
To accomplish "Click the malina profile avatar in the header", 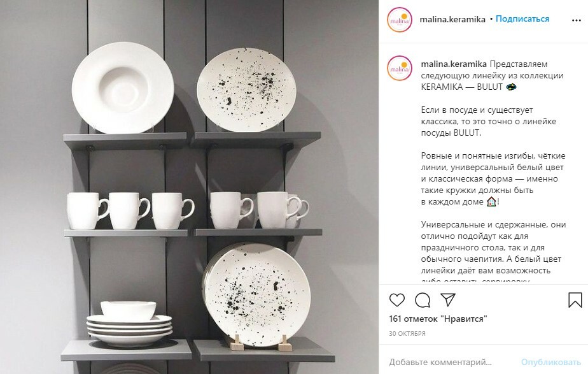I will [400, 20].
